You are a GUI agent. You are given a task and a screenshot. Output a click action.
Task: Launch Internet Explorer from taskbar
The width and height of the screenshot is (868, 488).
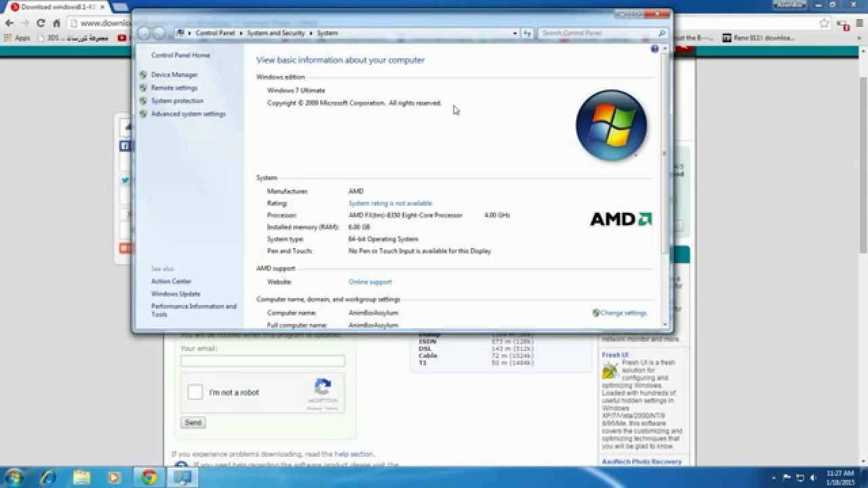click(x=48, y=477)
